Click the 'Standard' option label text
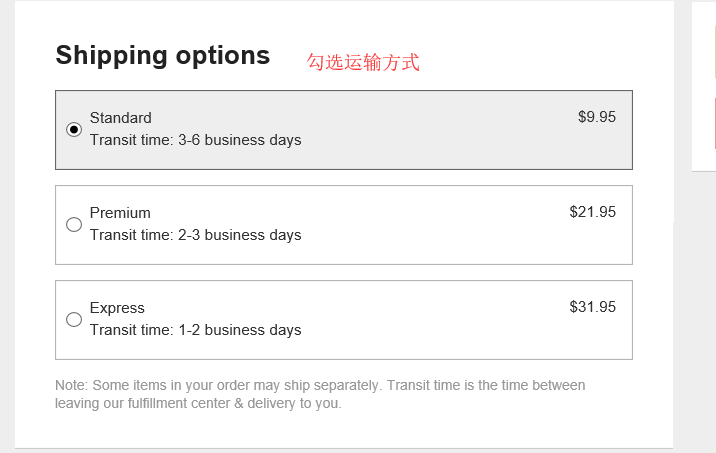Image resolution: width=716 pixels, height=453 pixels. 121,118
